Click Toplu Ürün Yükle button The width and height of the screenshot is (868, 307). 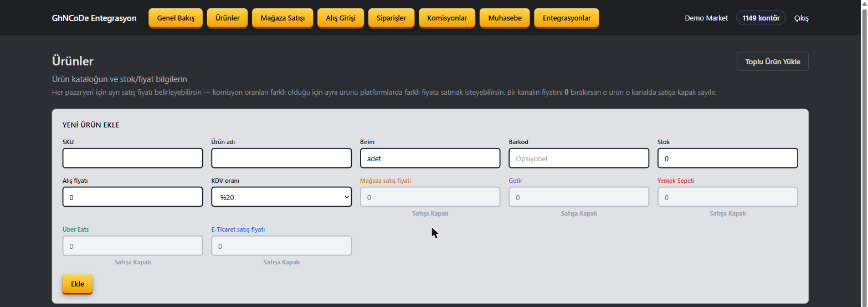pos(772,62)
